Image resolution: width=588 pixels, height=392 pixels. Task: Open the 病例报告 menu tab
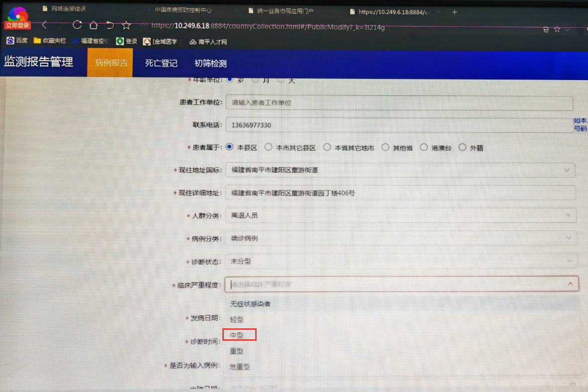pyautogui.click(x=110, y=63)
